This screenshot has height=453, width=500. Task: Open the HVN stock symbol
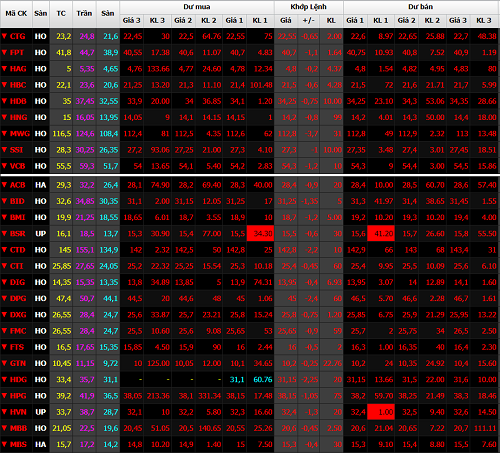coord(18,412)
